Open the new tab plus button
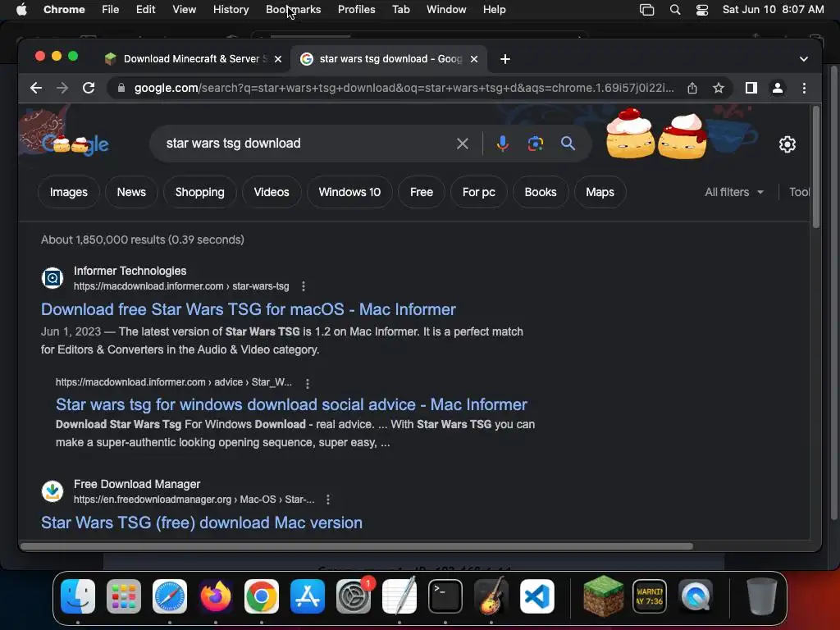 pyautogui.click(x=504, y=59)
